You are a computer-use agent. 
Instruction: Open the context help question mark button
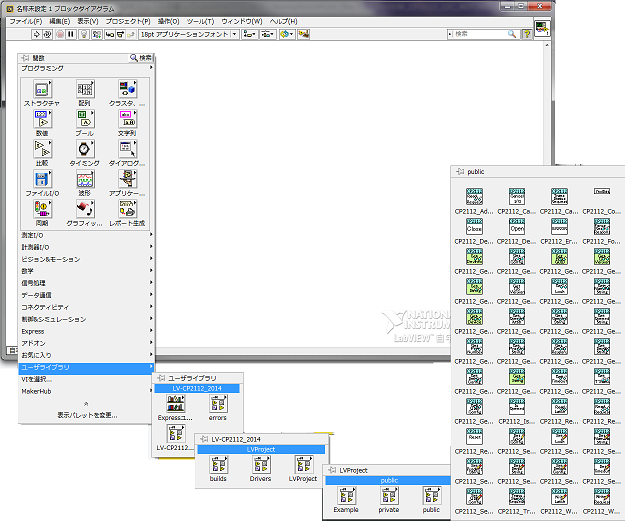click(527, 34)
